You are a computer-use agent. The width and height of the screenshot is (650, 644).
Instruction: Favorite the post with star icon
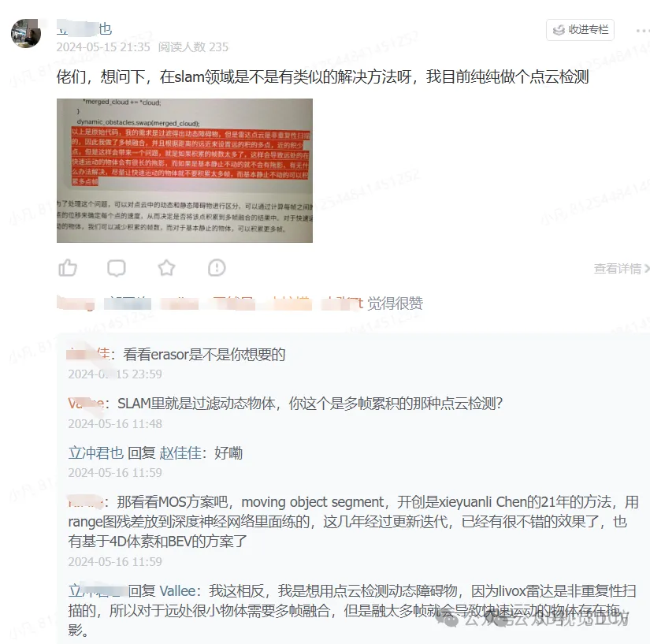coord(167,268)
